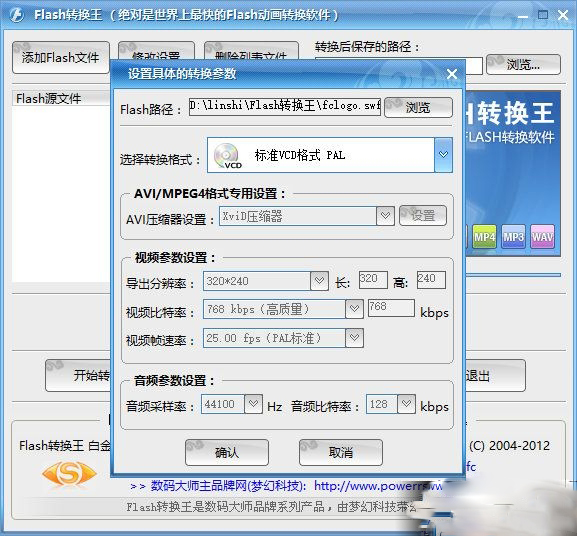Click the MP3 format badge in banner
Image resolution: width=577 pixels, height=536 pixels.
coord(513,237)
